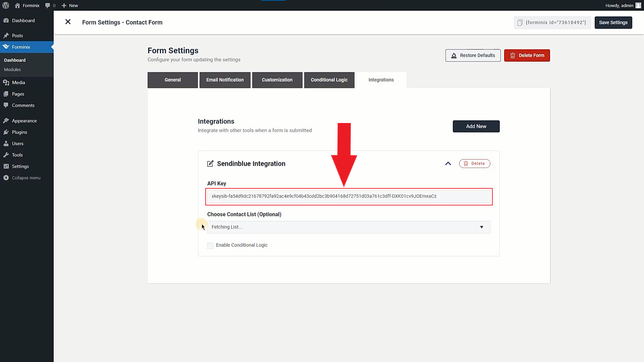This screenshot has height=362, width=644.
Task: Click the Restore Defaults reset icon
Action: [x=454, y=55]
